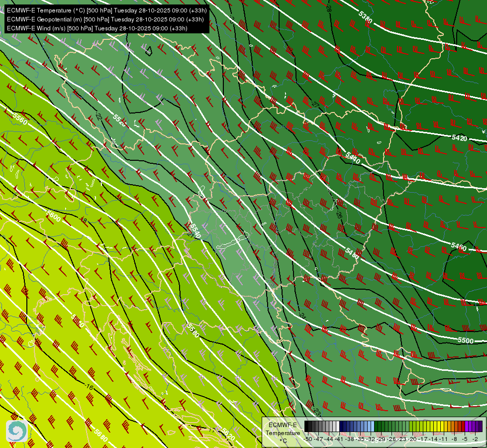487x448 pixels.
Task: Click the -16 isotherm label on the map
Action: click(x=89, y=387)
